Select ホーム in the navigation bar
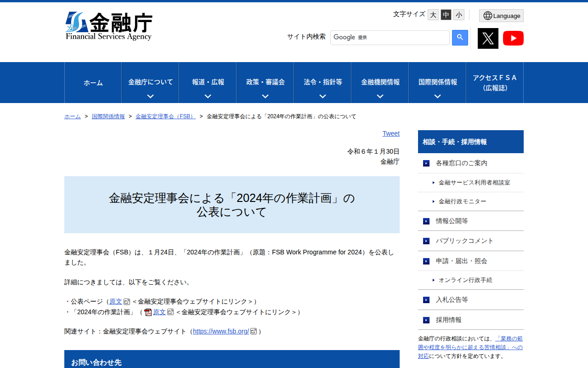 [x=93, y=83]
